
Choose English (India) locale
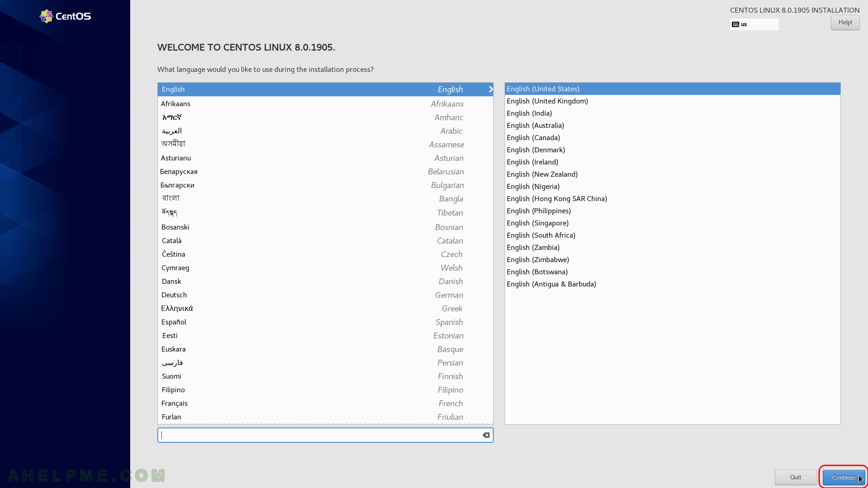point(672,113)
